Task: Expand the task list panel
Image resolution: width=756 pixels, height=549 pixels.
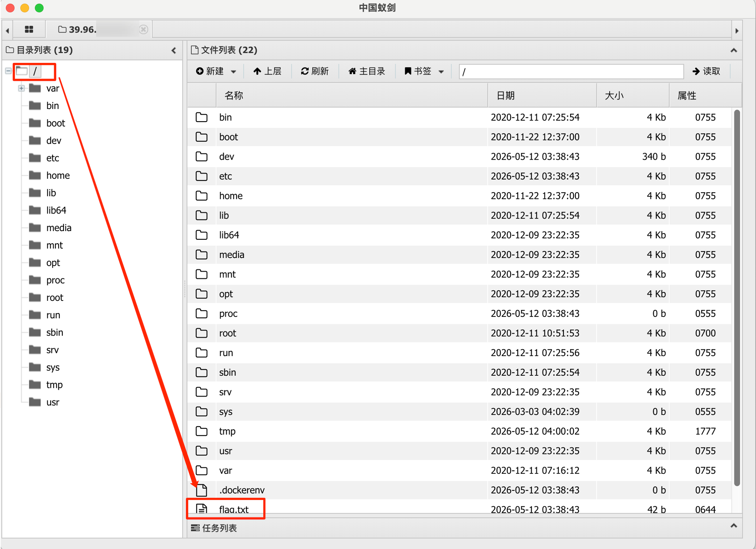Action: [x=733, y=526]
